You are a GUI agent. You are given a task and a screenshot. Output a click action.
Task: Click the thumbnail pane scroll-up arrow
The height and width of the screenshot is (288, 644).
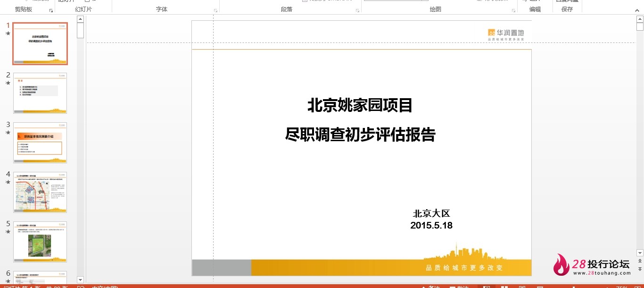click(80, 19)
